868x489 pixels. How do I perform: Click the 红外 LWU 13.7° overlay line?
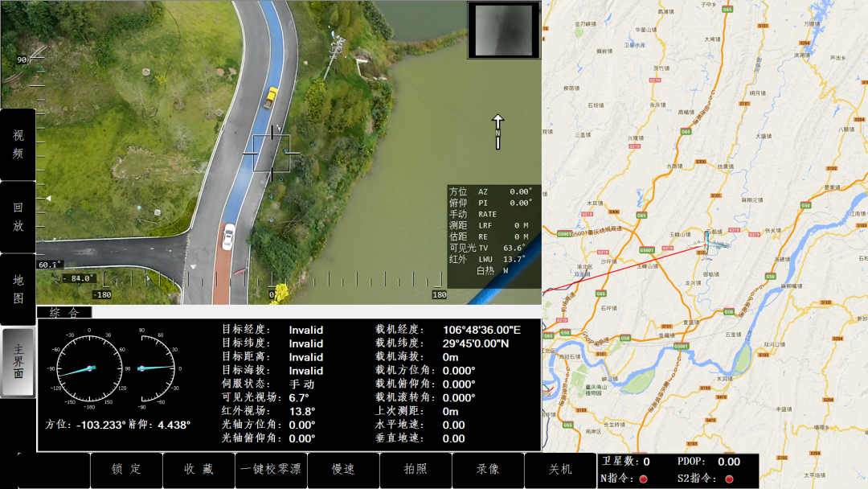(488, 259)
